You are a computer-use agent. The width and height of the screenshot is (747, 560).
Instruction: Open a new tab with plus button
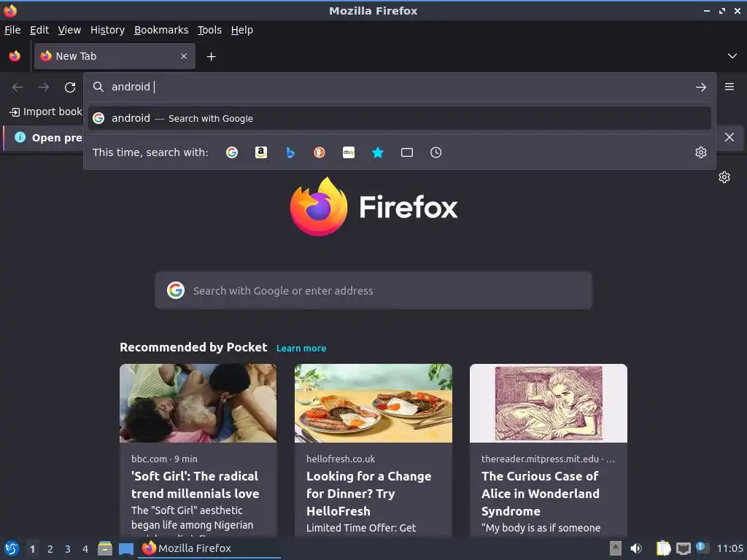click(x=211, y=57)
